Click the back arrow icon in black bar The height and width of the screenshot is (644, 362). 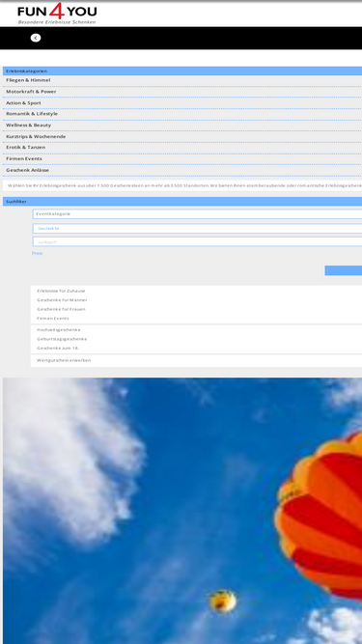tap(36, 38)
